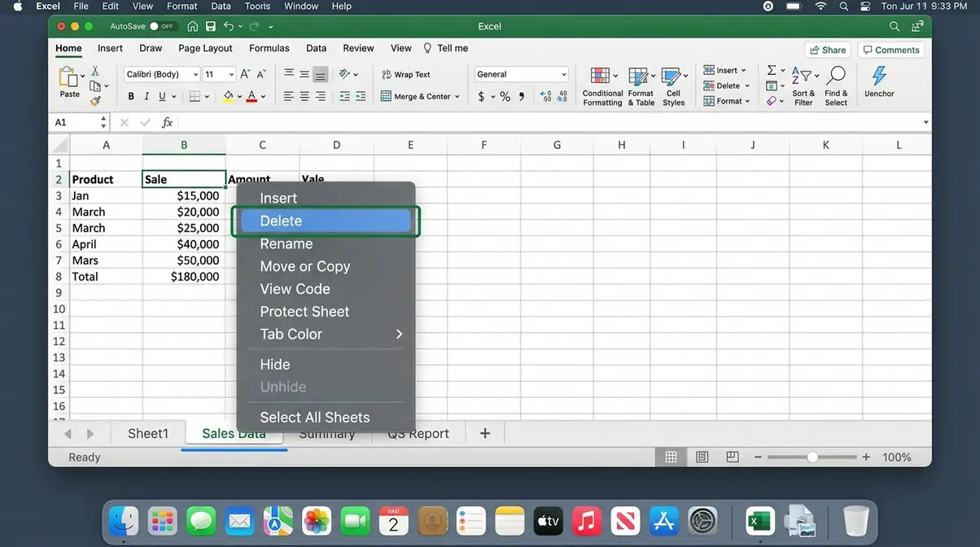Viewport: 980px width, 547px height.
Task: Click the Borders grid icon
Action: (195, 96)
